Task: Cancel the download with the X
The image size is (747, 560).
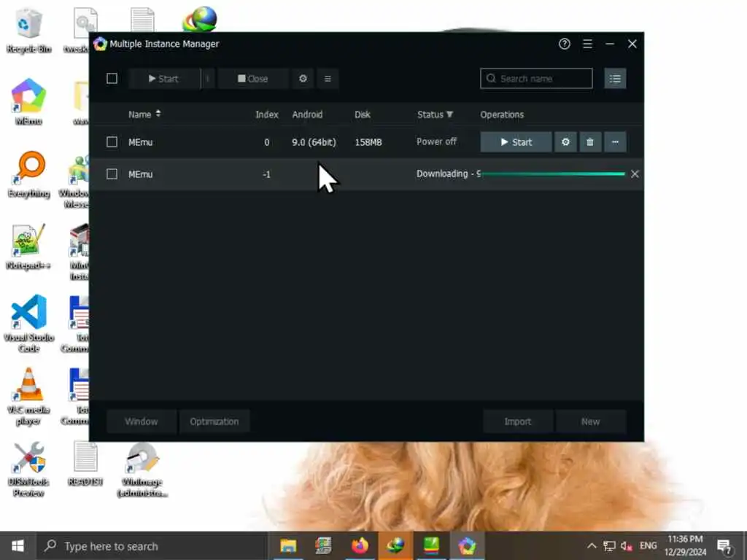Action: 635,174
